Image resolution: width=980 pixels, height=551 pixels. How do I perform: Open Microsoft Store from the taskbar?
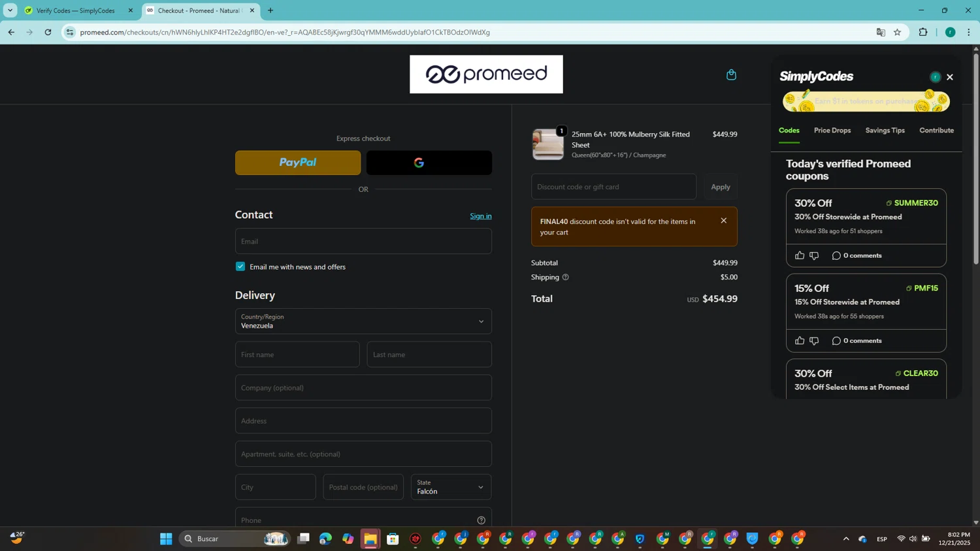(x=393, y=539)
